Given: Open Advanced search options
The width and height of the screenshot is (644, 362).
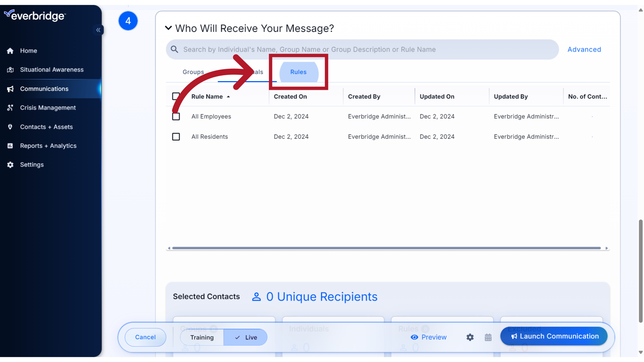Looking at the screenshot, I should (584, 49).
